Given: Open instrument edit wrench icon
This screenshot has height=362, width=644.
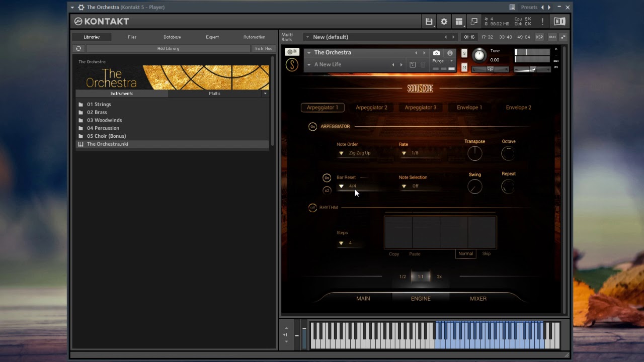Looking at the screenshot, I should tap(292, 52).
